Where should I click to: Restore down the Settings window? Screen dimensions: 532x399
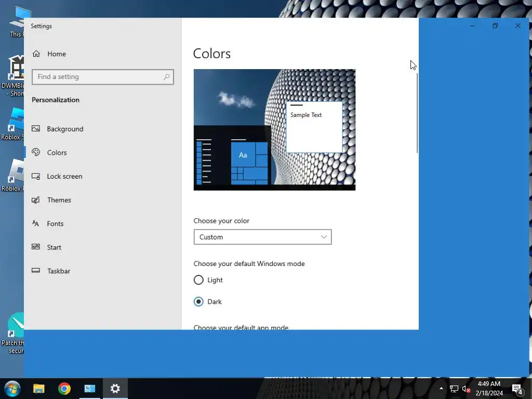(x=495, y=26)
